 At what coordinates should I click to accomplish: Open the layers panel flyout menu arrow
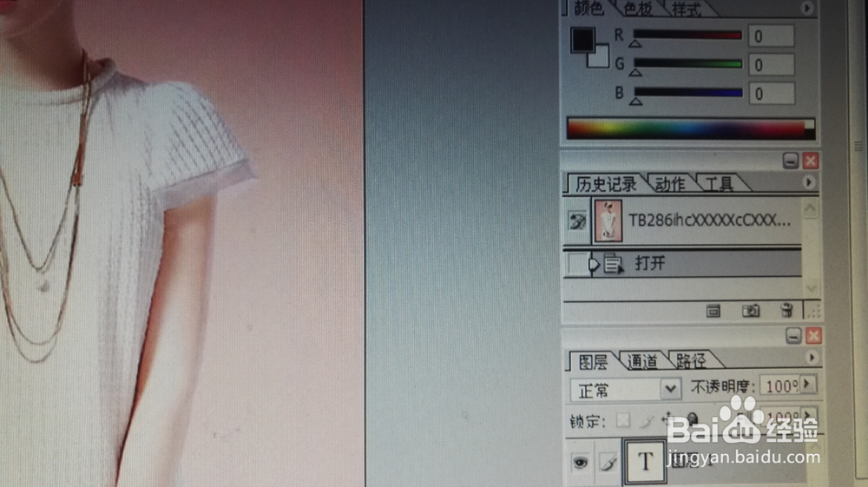click(x=812, y=358)
